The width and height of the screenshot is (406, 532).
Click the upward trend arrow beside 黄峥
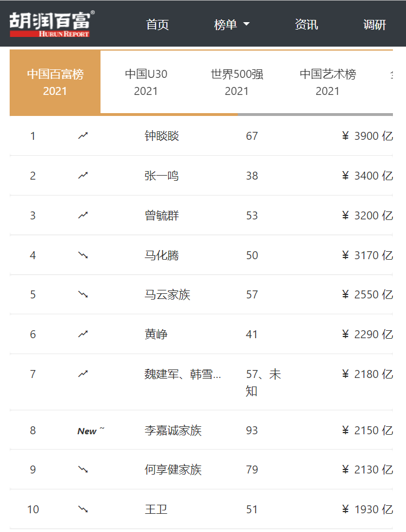(83, 334)
